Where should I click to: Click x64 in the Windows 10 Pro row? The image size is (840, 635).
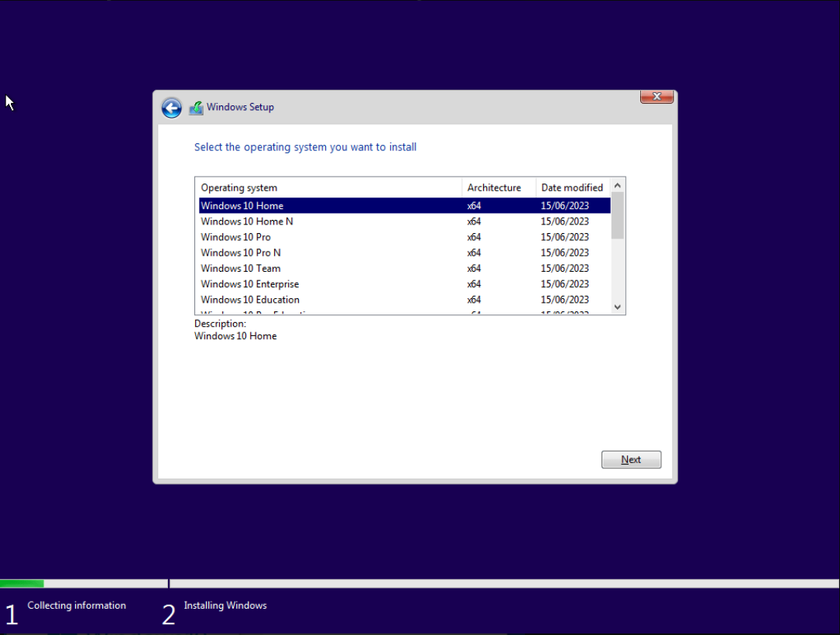pyautogui.click(x=474, y=237)
